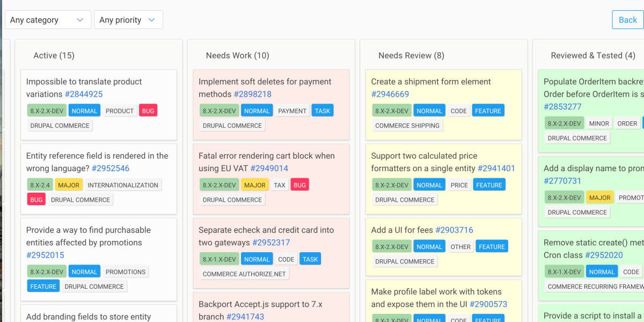This screenshot has width=644, height=322.
Task: Open issue link #2952546
Action: pos(110,167)
